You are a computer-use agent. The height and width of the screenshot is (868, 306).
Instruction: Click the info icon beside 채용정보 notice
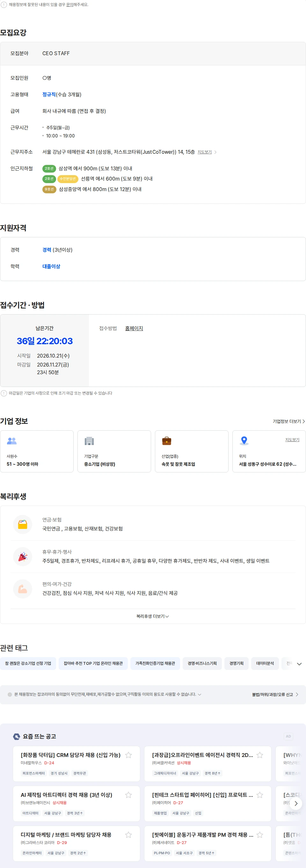4,5
